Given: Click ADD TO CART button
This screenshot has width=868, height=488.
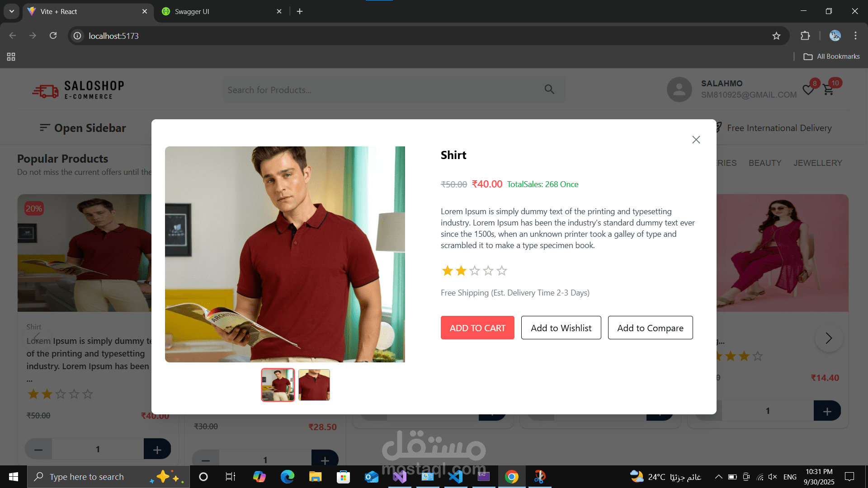Looking at the screenshot, I should click(477, 328).
